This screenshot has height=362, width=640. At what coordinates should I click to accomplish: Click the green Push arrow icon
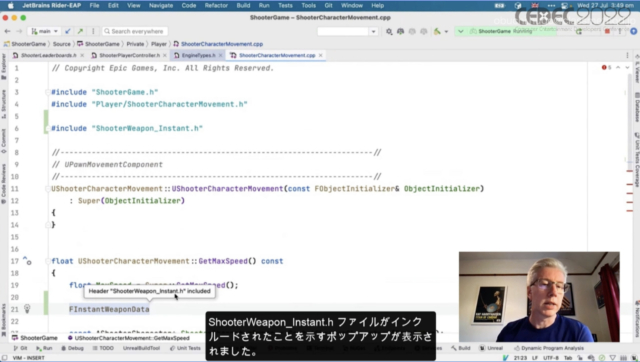point(80,31)
